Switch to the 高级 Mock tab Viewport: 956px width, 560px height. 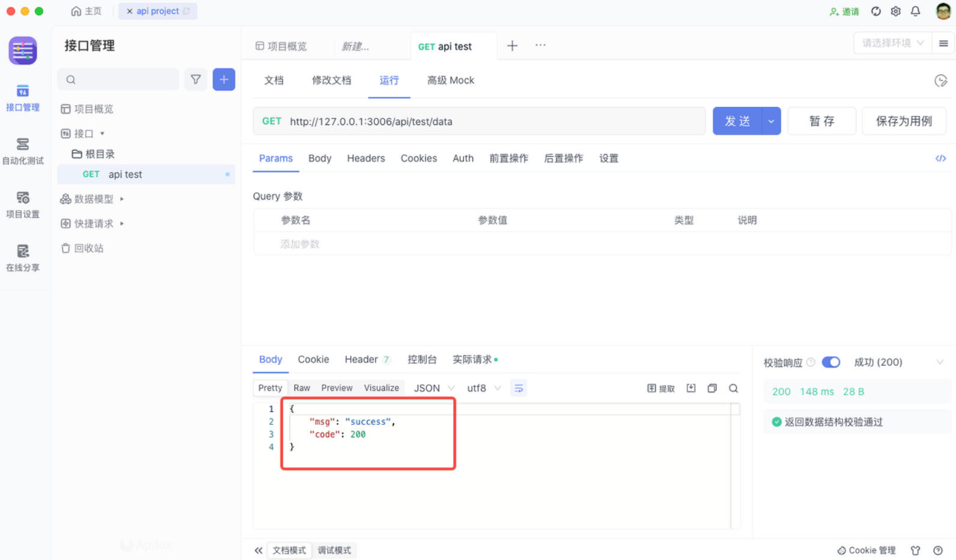coord(451,81)
